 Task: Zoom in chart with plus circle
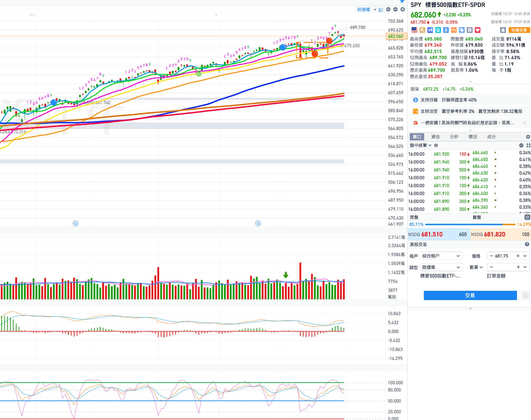[x=403, y=10]
